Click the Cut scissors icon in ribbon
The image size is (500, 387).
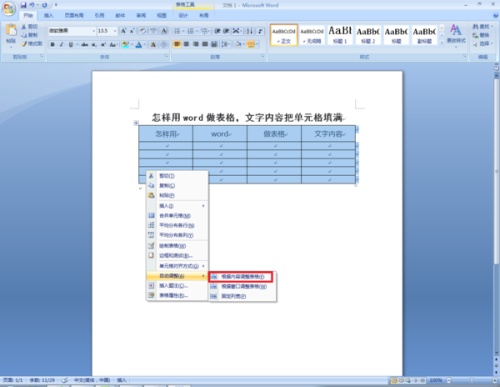(24, 27)
